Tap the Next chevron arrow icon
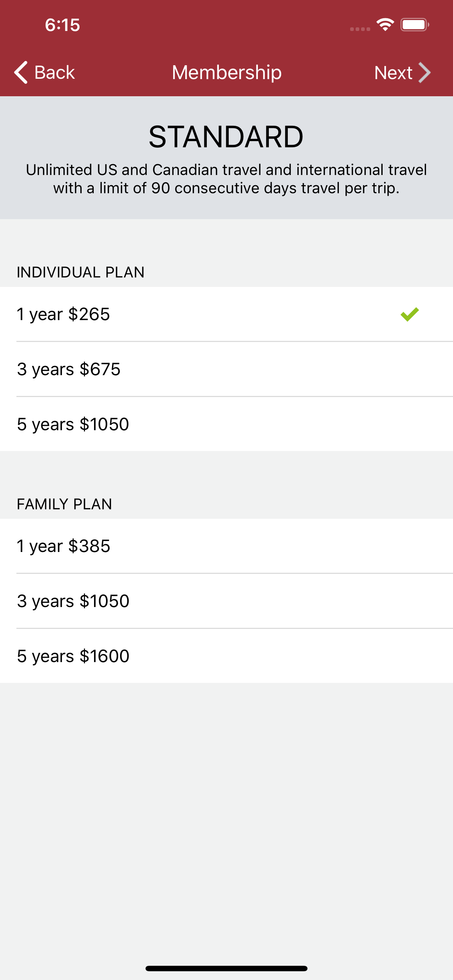 click(x=425, y=72)
